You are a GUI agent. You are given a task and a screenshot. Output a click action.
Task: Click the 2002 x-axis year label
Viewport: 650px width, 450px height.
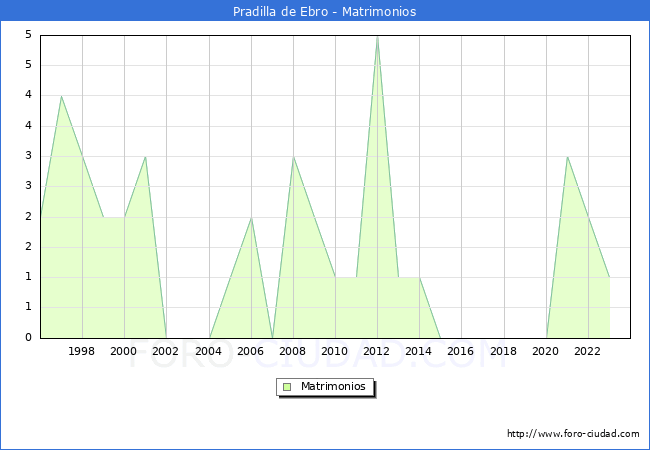(166, 351)
